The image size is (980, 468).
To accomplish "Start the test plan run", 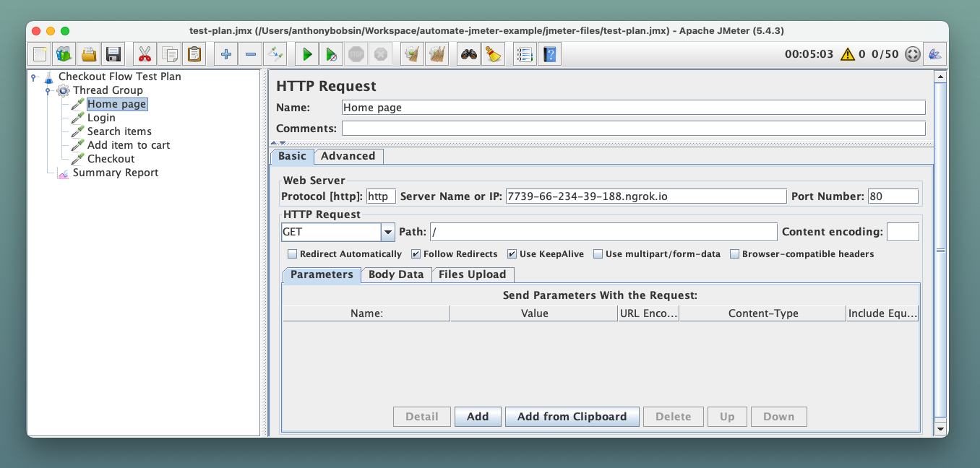I will (306, 53).
